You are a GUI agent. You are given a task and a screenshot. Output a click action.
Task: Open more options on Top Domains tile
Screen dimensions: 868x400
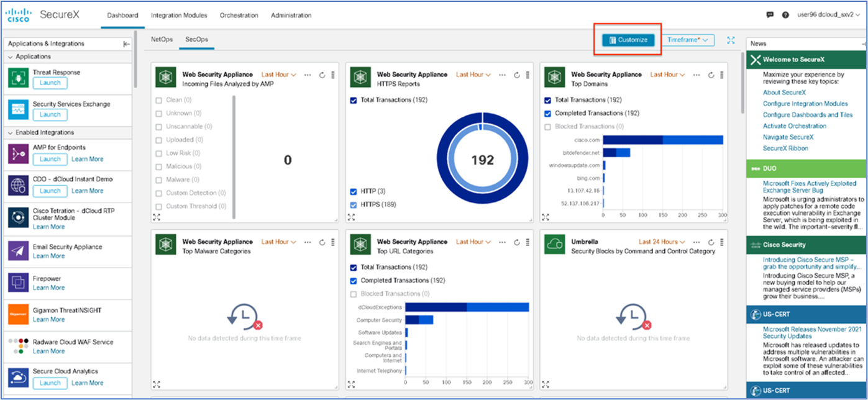[697, 75]
